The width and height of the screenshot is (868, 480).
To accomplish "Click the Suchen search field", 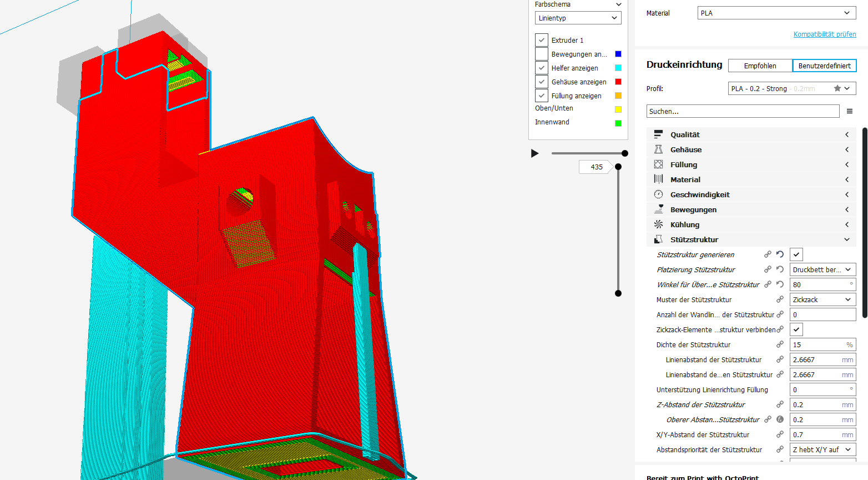I will point(743,111).
